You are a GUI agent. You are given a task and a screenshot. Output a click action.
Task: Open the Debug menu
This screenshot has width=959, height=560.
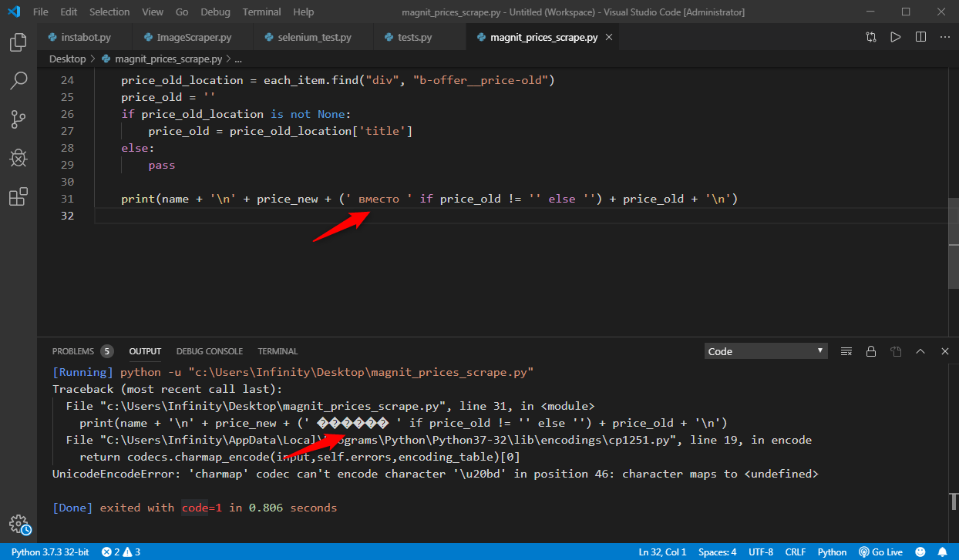coord(215,12)
